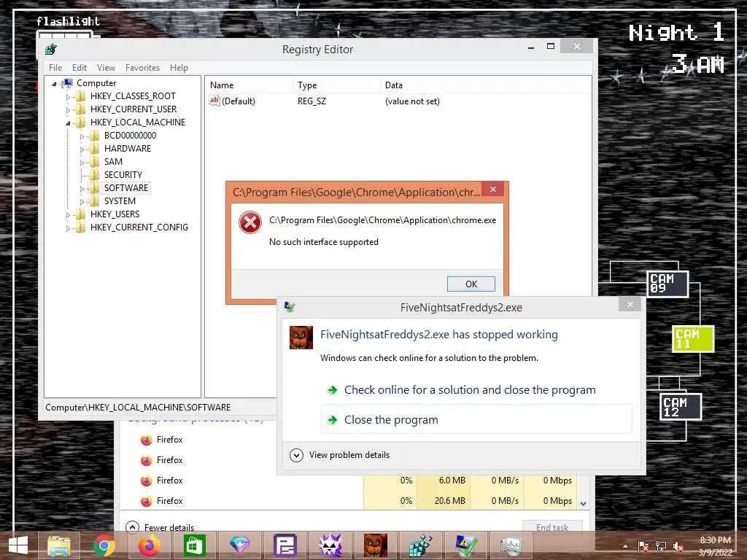Open the diamond gem taskbar icon
This screenshot has width=747, height=560.
(x=239, y=545)
